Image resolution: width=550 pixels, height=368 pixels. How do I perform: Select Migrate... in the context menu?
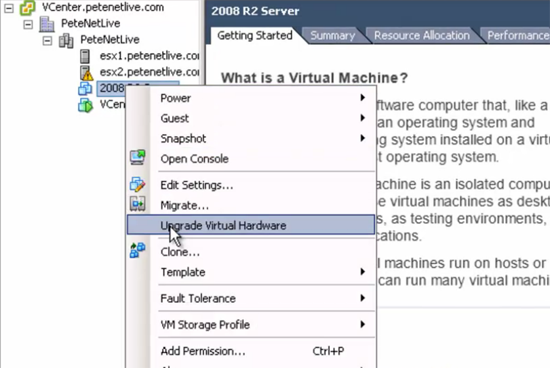pyautogui.click(x=251, y=205)
